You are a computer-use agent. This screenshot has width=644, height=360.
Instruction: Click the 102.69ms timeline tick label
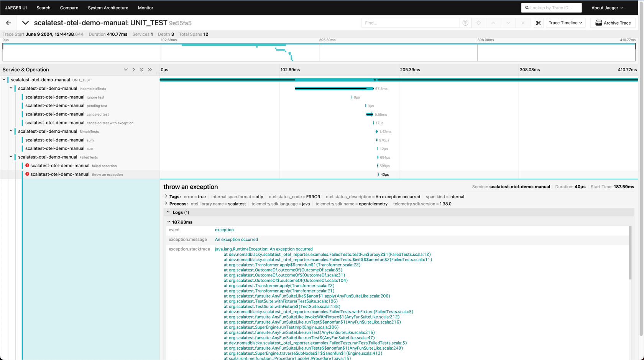tap(290, 70)
